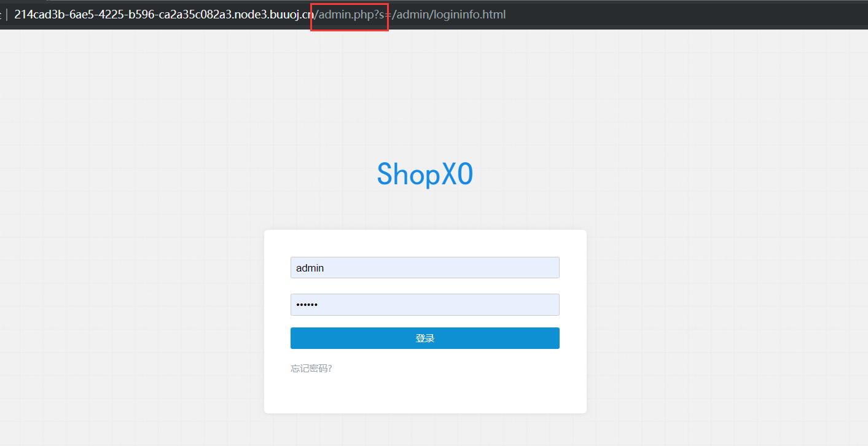Image resolution: width=868 pixels, height=446 pixels.
Task: Select the highlighted admin.php portion of the URL
Action: tap(342, 15)
